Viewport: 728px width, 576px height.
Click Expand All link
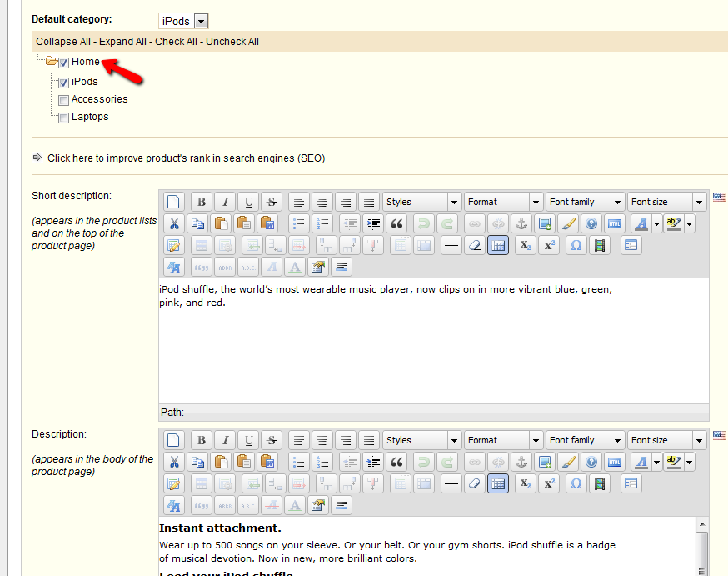pos(122,42)
